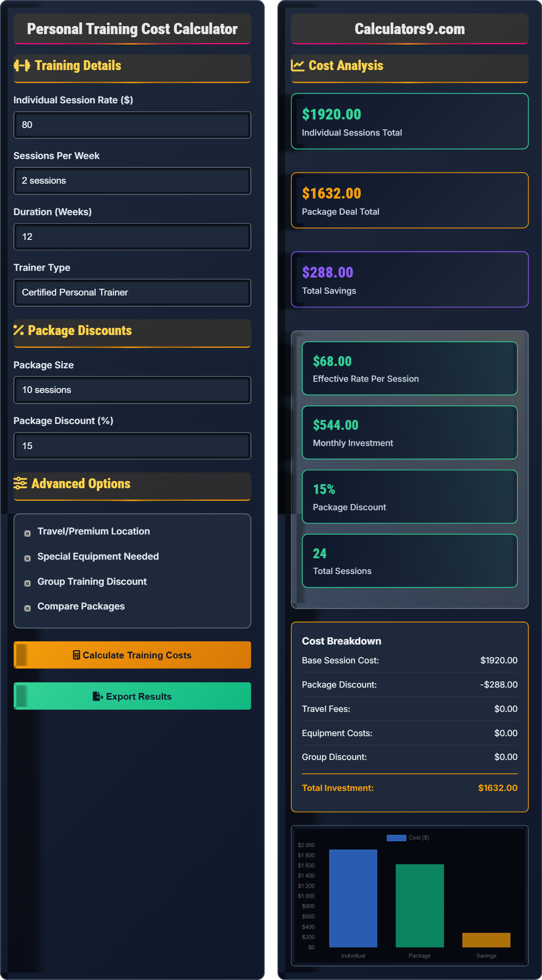Click the $288.00 Total Savings card
542x980 pixels.
(410, 279)
